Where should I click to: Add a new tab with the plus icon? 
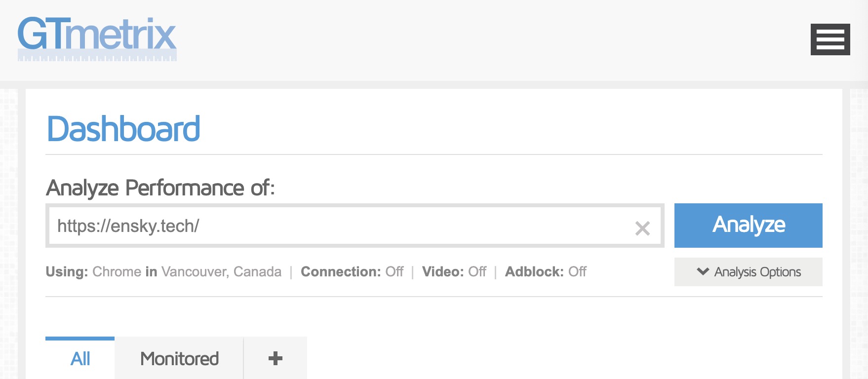click(x=275, y=358)
